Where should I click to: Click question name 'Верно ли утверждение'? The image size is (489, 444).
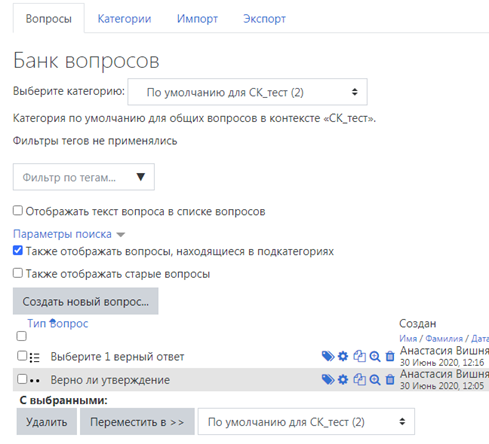coord(110,380)
